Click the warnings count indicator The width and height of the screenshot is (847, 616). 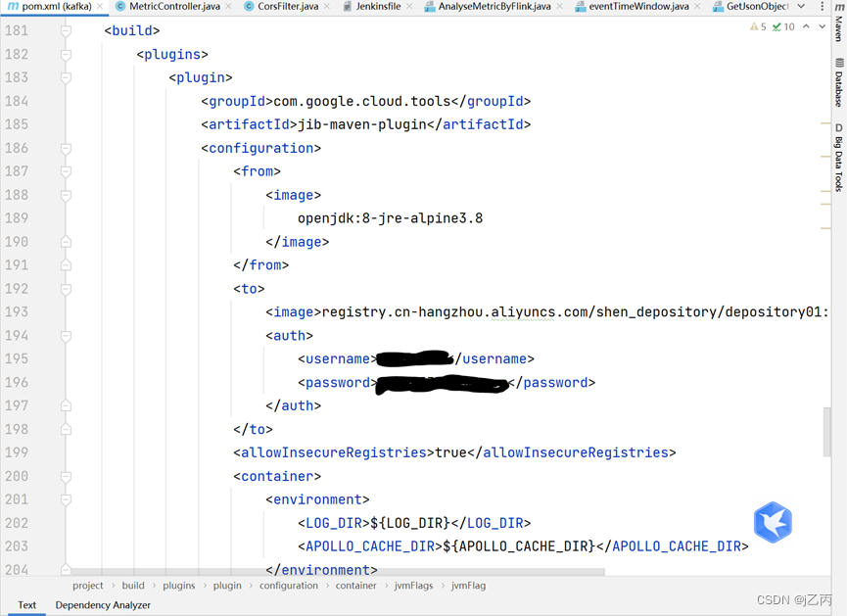coord(758,27)
